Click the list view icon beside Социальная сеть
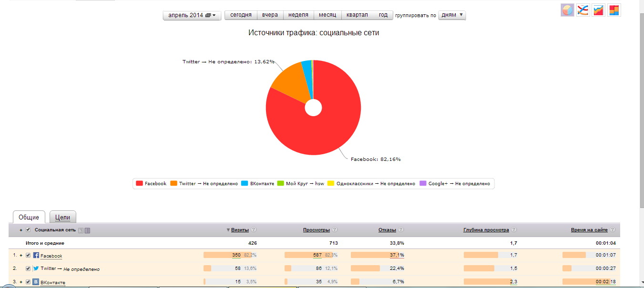 [x=87, y=230]
